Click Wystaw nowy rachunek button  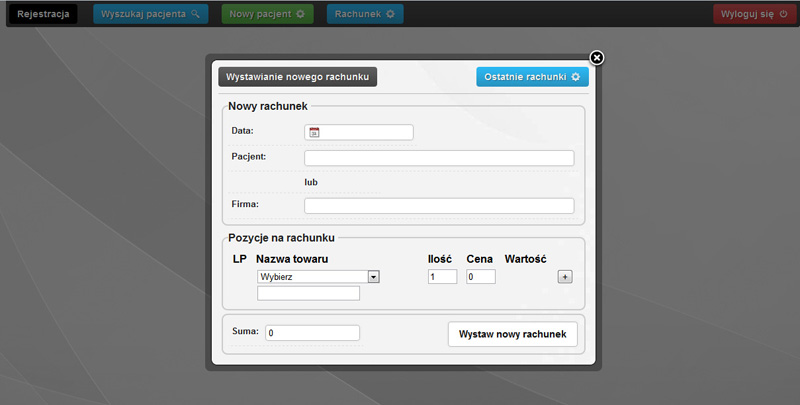(513, 334)
